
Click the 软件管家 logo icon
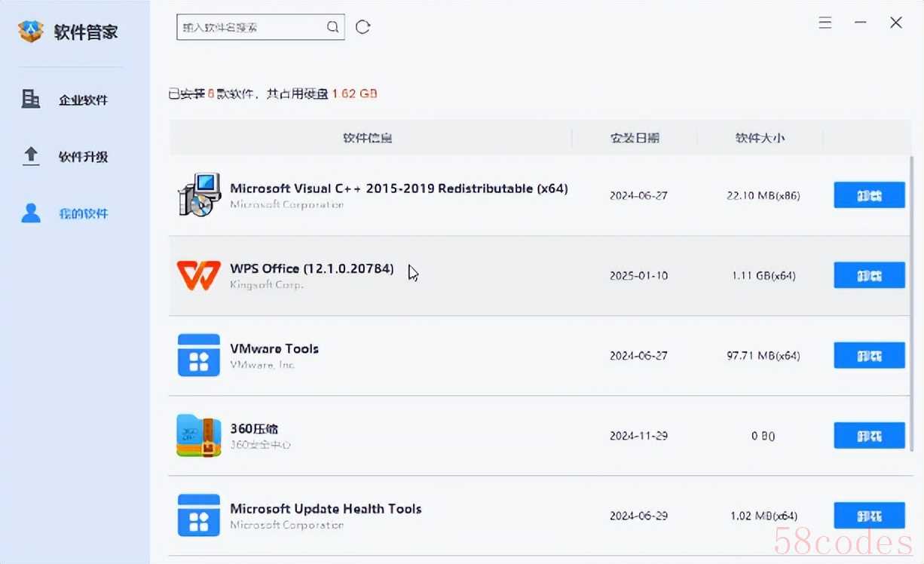(31, 32)
